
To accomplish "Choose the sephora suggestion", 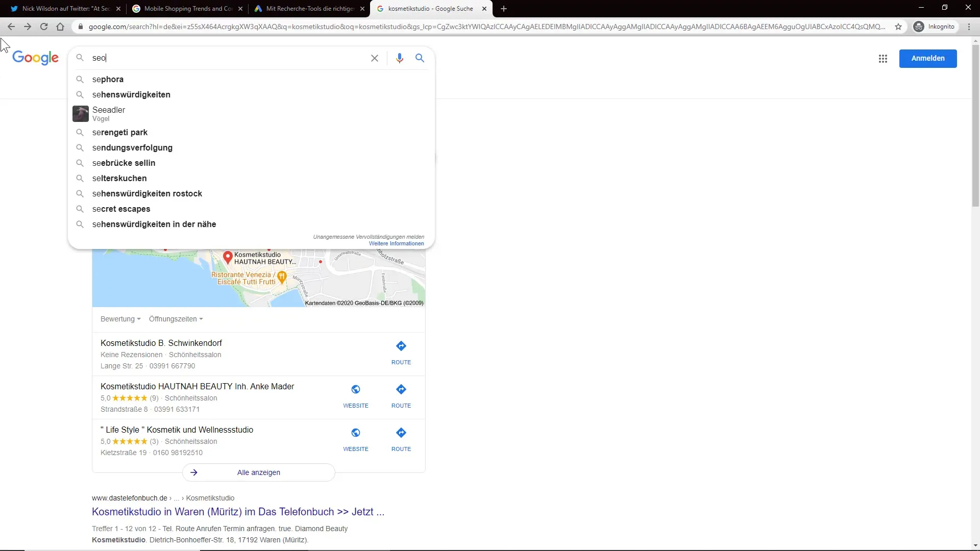I will click(251, 80).
